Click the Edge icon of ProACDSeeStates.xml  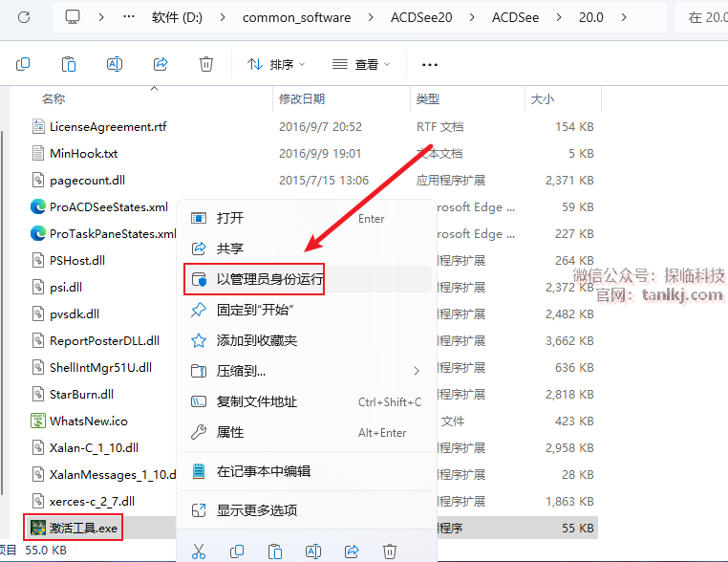point(38,206)
